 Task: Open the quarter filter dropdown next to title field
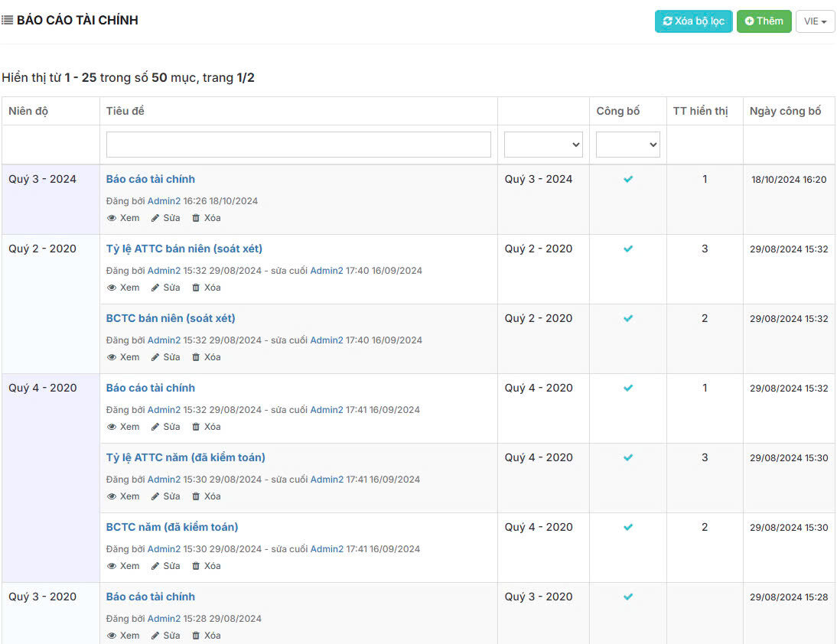pyautogui.click(x=543, y=145)
